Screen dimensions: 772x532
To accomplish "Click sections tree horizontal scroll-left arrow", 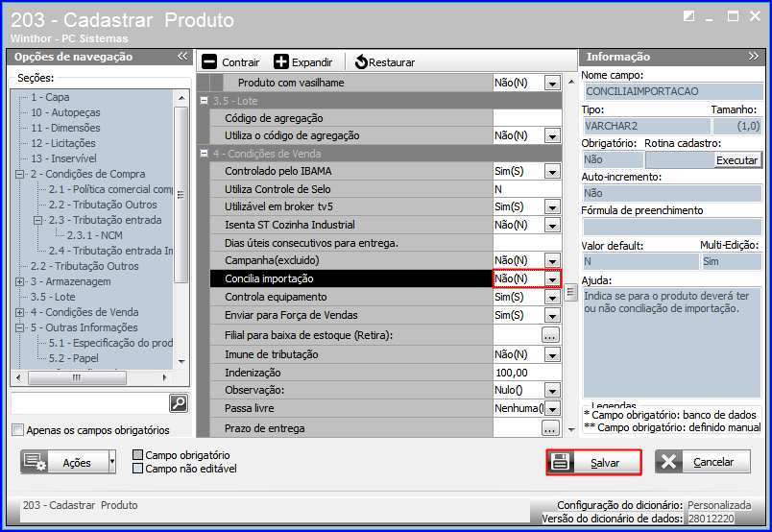I will point(18,377).
